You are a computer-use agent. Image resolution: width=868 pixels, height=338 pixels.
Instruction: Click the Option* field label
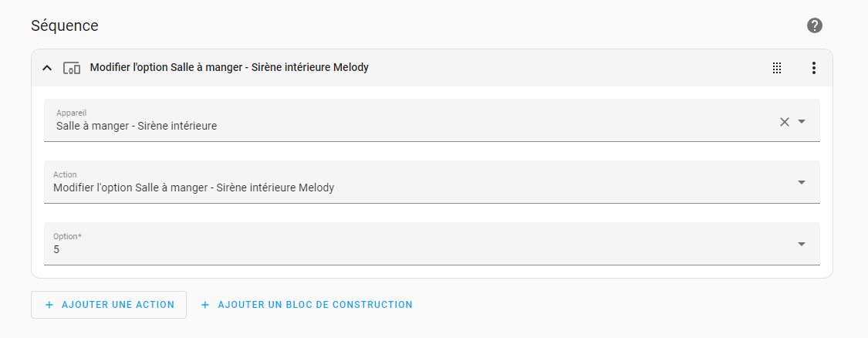point(67,236)
